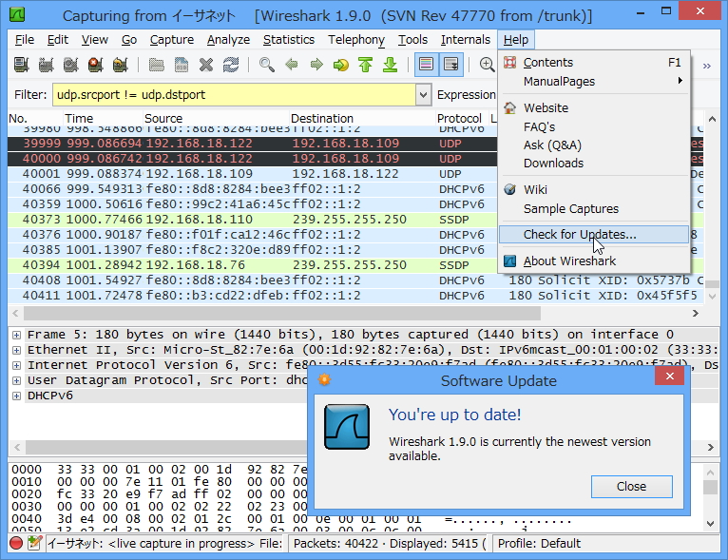Expand the DHCPv6 tree node

coord(16,396)
